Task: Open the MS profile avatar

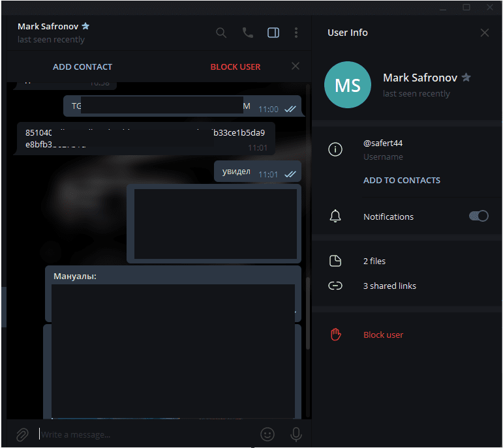Action: (348, 85)
